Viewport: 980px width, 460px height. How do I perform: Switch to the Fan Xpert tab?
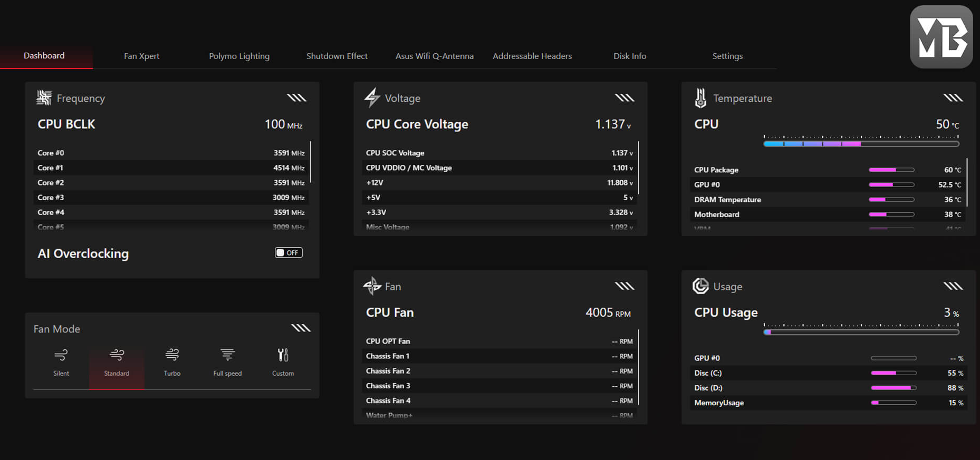click(141, 56)
